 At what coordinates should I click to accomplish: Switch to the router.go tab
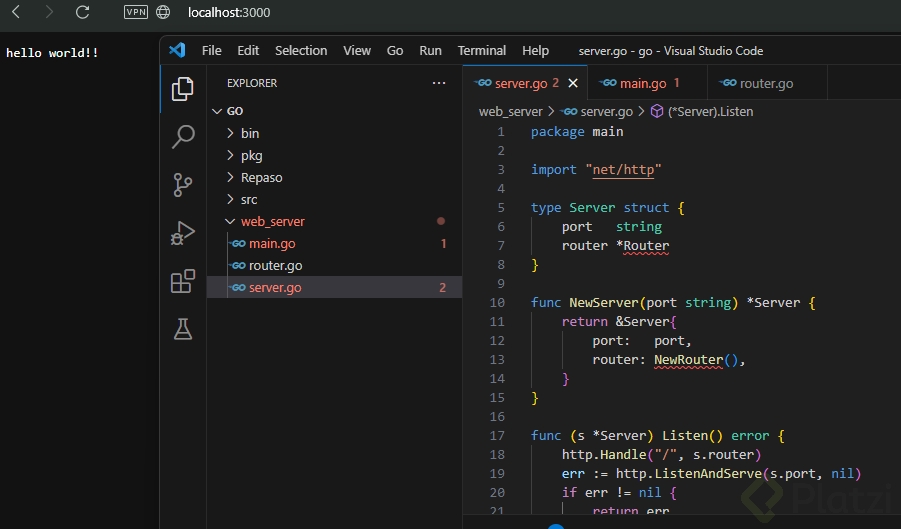(x=766, y=83)
